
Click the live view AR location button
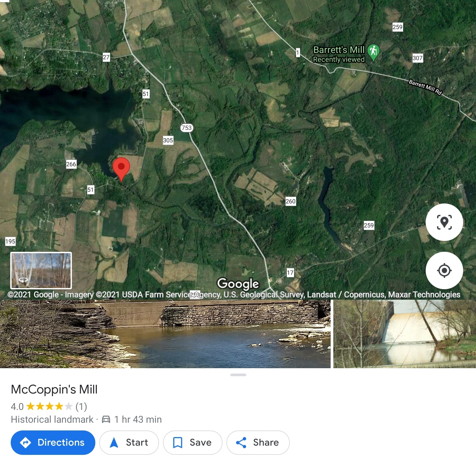(444, 222)
